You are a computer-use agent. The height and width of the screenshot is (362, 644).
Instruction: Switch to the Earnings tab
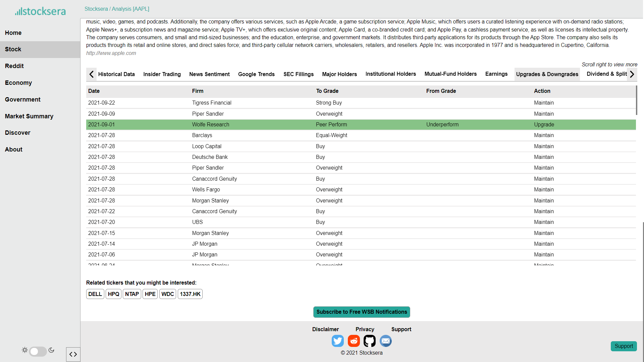496,74
